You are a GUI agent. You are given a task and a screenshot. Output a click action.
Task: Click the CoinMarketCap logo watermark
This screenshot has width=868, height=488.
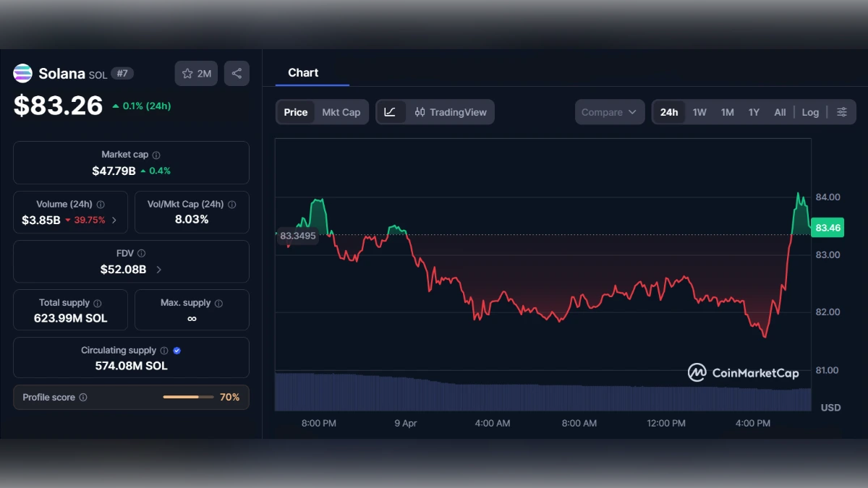coord(744,373)
